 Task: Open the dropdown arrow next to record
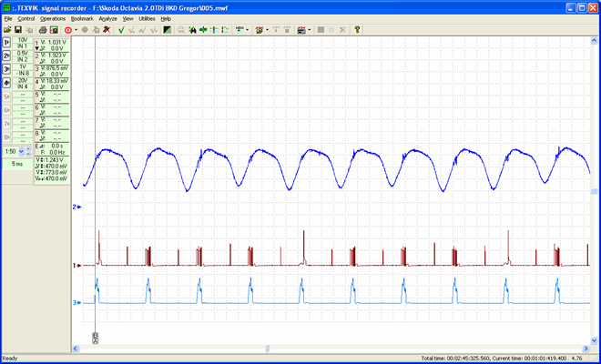[76, 30]
